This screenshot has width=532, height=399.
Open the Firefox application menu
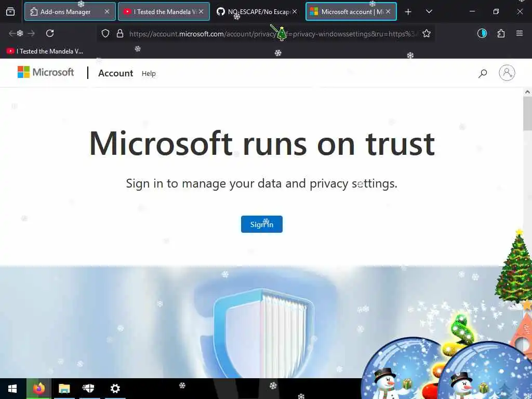[520, 33]
